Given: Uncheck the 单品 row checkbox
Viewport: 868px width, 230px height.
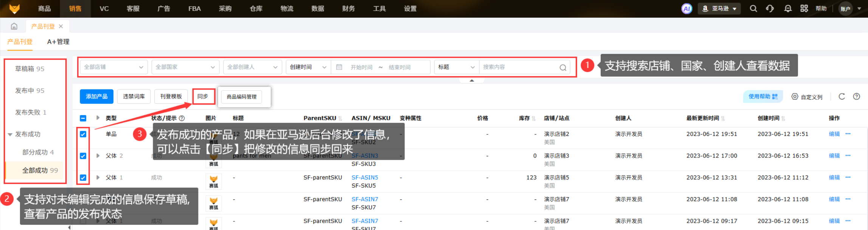Looking at the screenshot, I should pos(83,134).
